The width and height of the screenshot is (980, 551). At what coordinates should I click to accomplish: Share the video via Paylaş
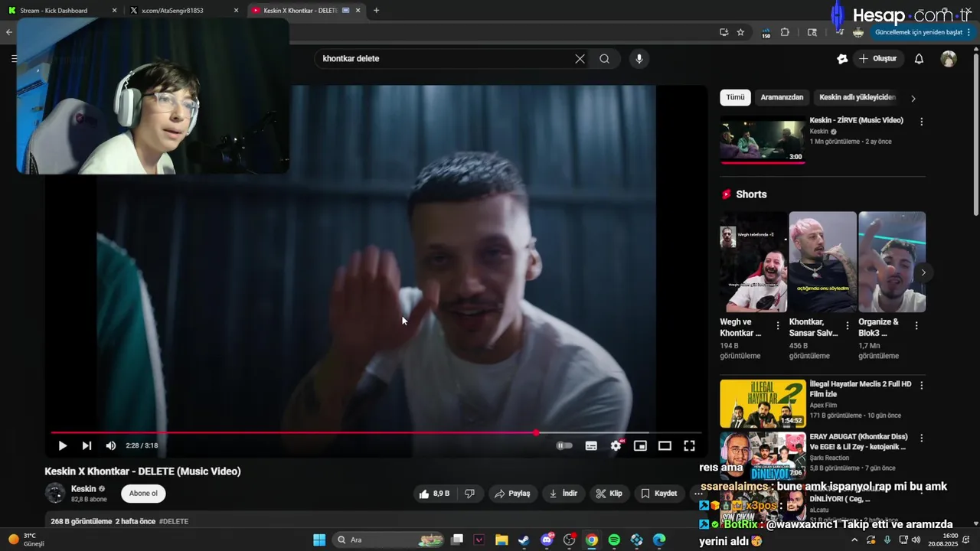pos(512,494)
